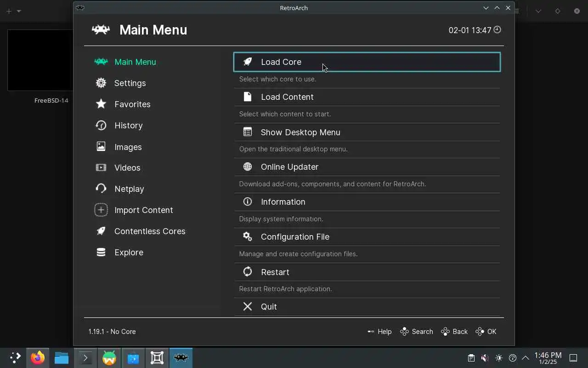Open Firefox from the taskbar

38,358
